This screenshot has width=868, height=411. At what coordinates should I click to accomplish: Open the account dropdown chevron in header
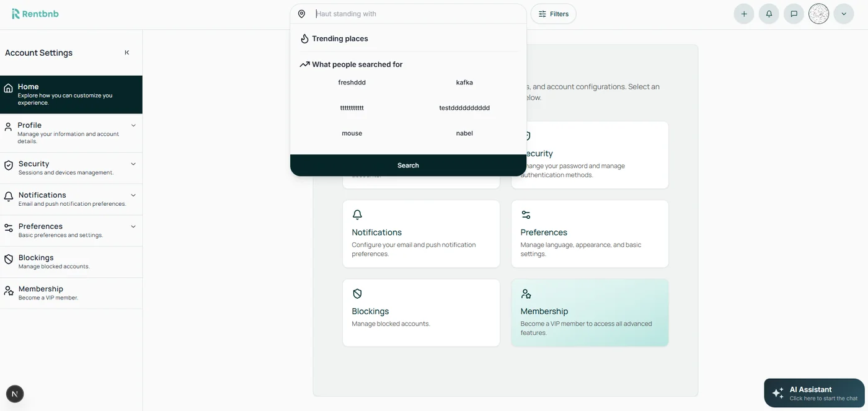click(x=843, y=14)
